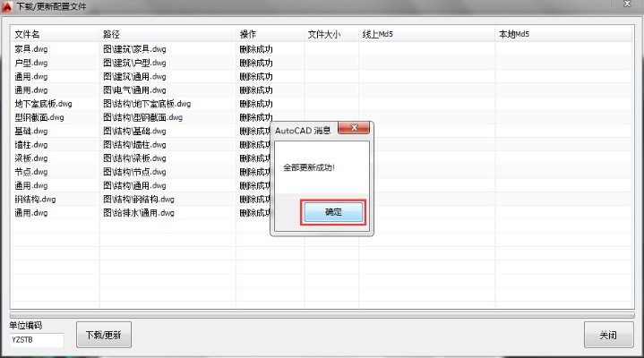Click the 操作 column header

(270, 35)
